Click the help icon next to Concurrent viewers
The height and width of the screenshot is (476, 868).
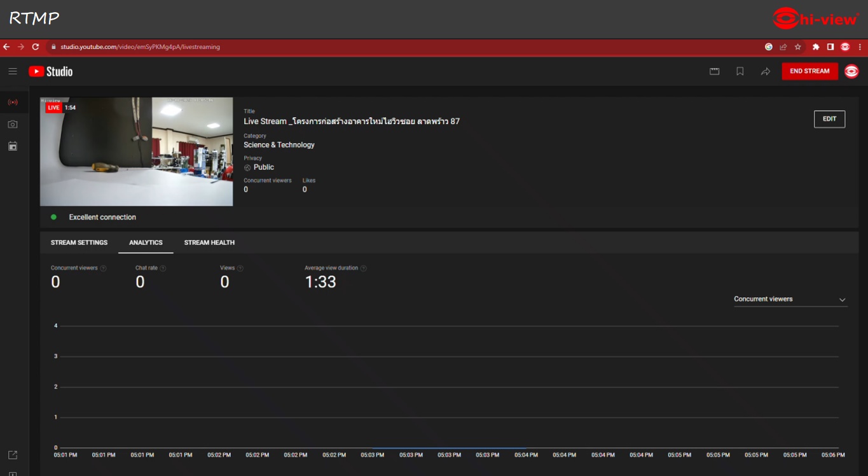click(104, 268)
